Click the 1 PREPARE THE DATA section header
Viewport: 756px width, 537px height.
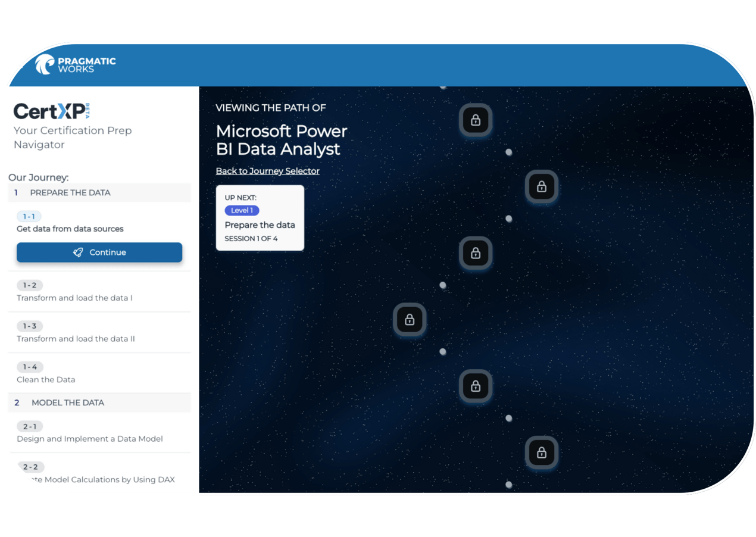[x=99, y=193]
